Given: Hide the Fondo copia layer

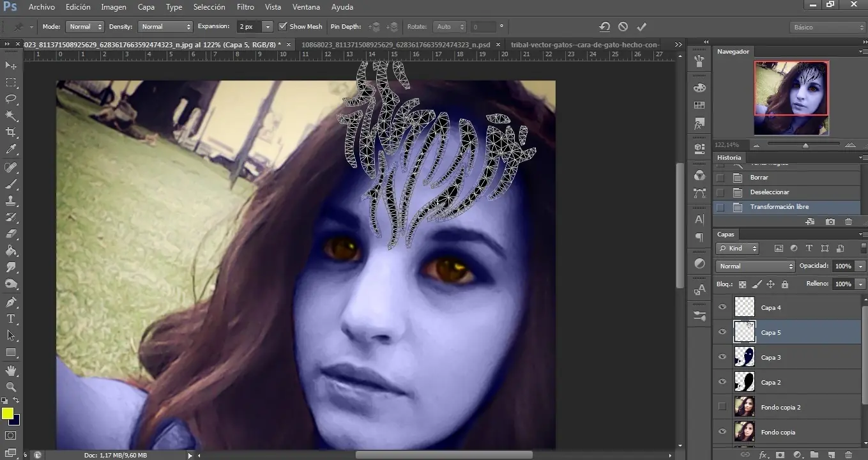Looking at the screenshot, I should [722, 432].
